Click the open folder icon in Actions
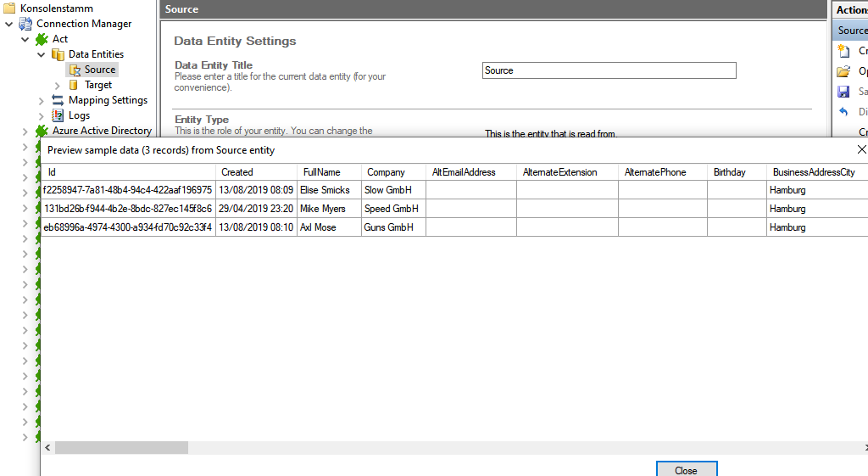Image resolution: width=868 pixels, height=476 pixels. pos(843,71)
